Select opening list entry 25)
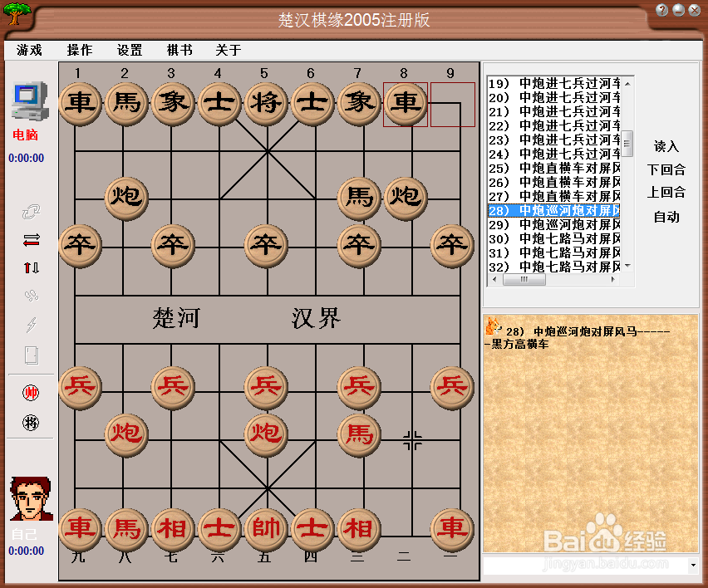The height and width of the screenshot is (588, 708). [554, 169]
